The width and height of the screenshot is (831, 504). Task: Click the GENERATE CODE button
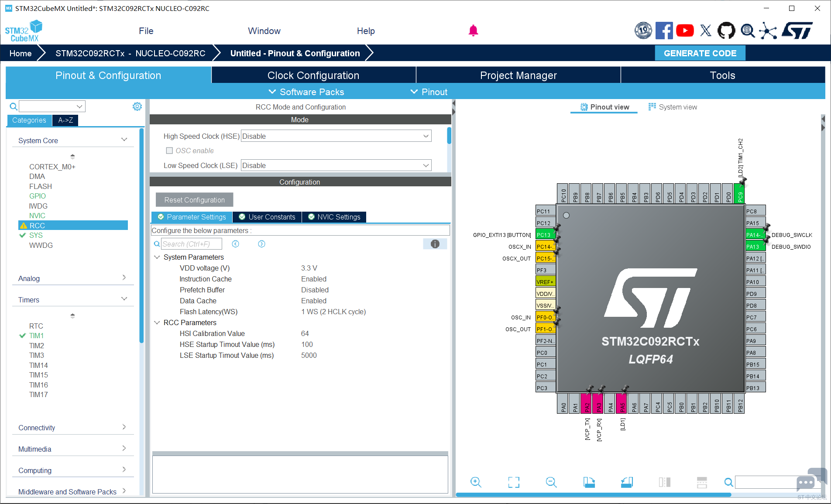(700, 53)
